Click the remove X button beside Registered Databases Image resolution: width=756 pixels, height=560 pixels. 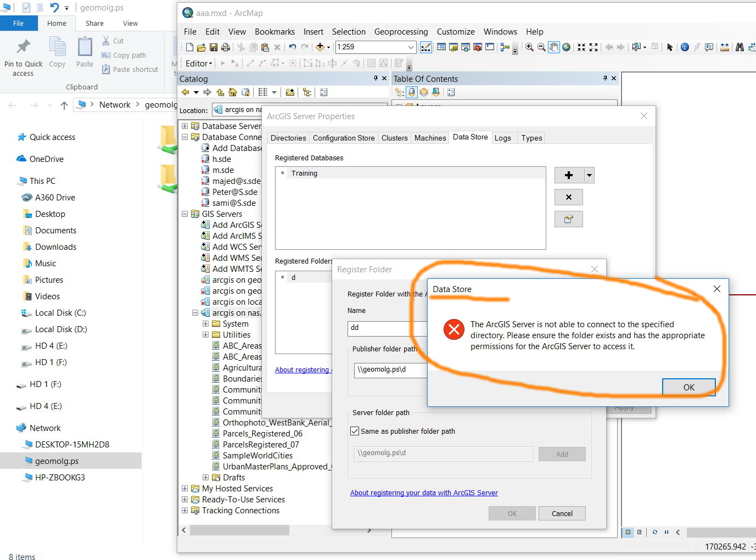(569, 197)
